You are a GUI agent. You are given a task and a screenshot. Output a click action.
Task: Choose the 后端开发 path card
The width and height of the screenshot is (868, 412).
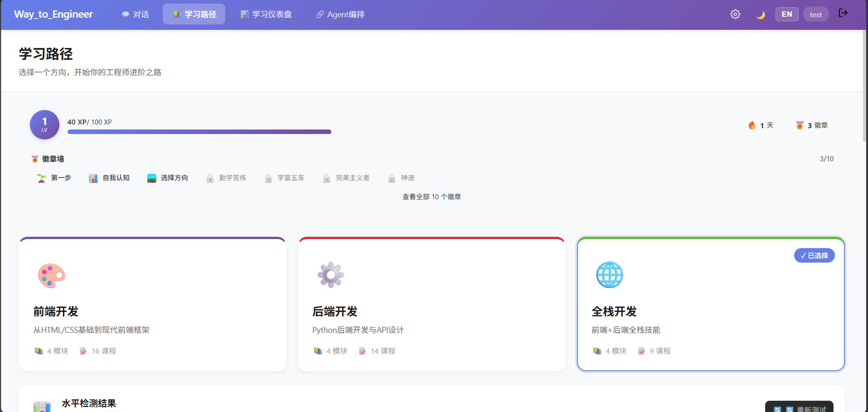coord(432,304)
